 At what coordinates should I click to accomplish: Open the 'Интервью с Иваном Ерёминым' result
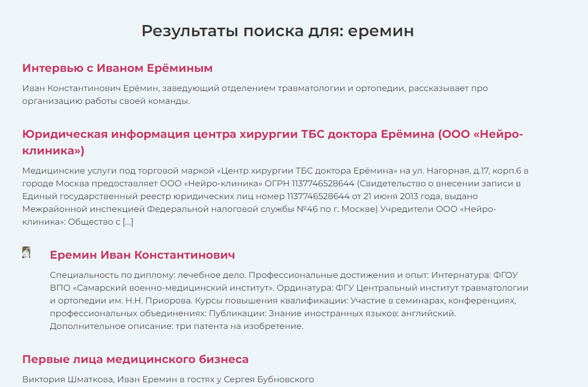[117, 68]
